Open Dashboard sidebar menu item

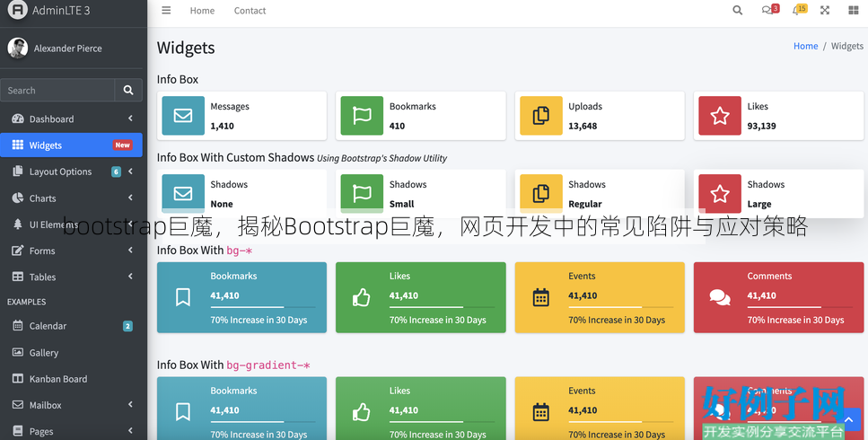point(71,119)
